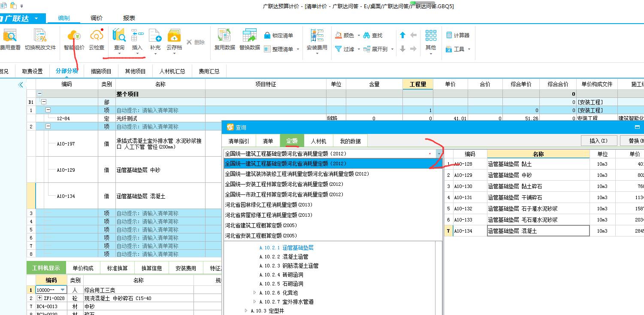This screenshot has height=315, width=644.
Task: Open 过滤 filter dropdown
Action: coord(347,49)
